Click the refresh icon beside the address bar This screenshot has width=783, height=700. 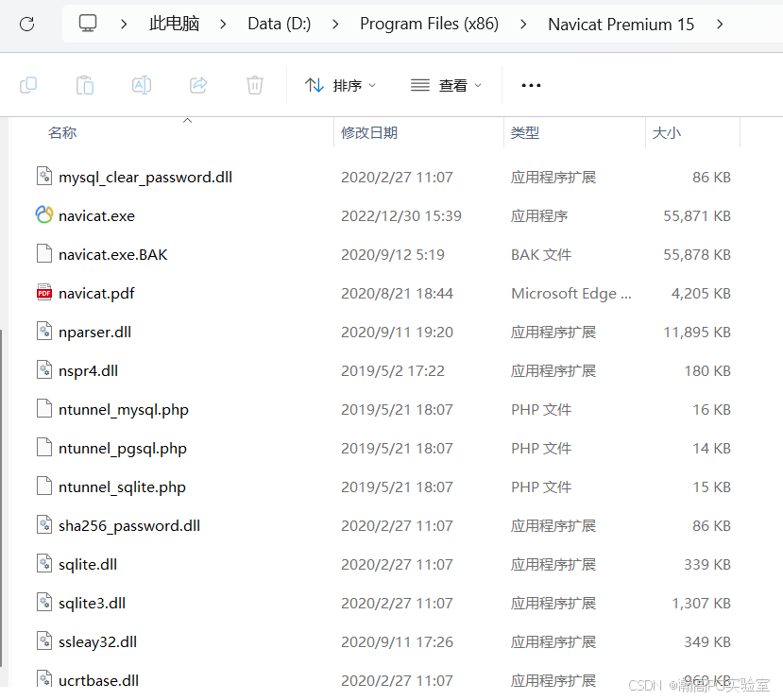click(x=27, y=24)
